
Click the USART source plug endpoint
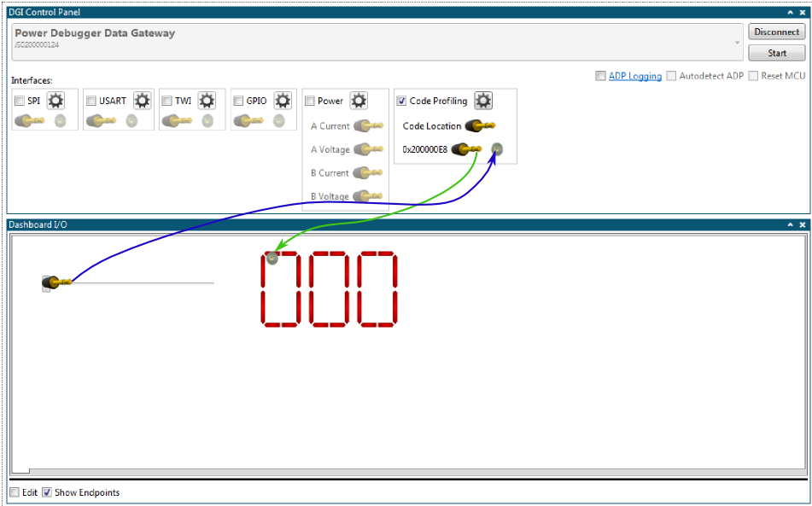click(x=101, y=121)
